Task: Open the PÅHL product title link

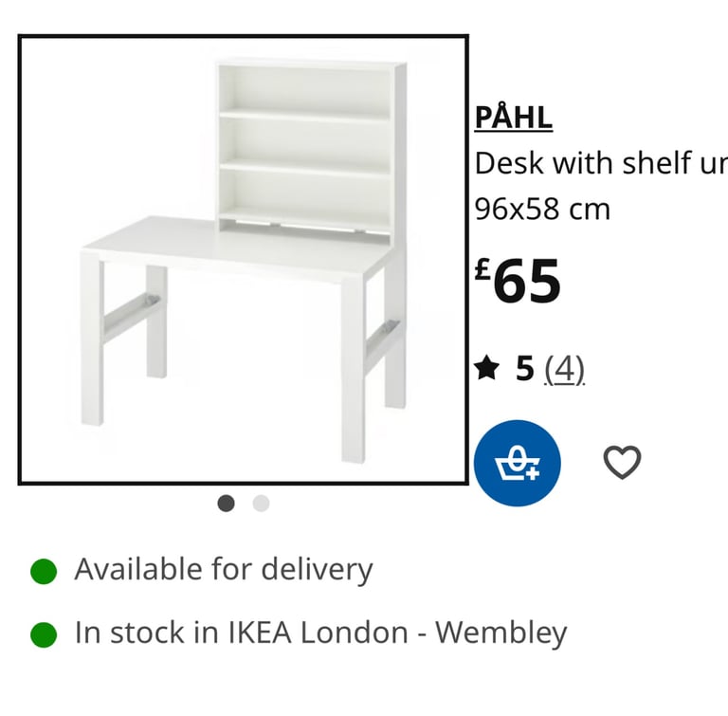Action: (x=514, y=118)
